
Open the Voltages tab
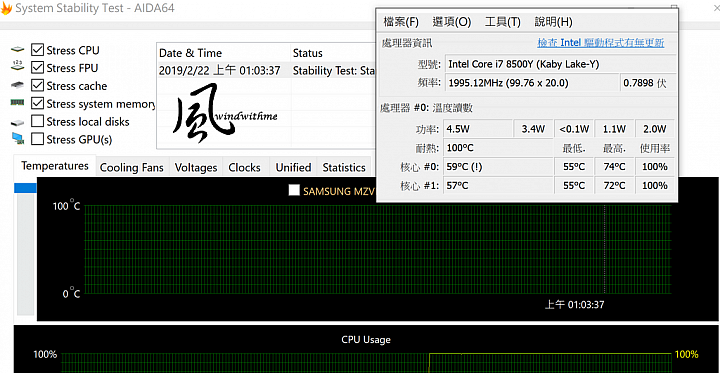196,168
